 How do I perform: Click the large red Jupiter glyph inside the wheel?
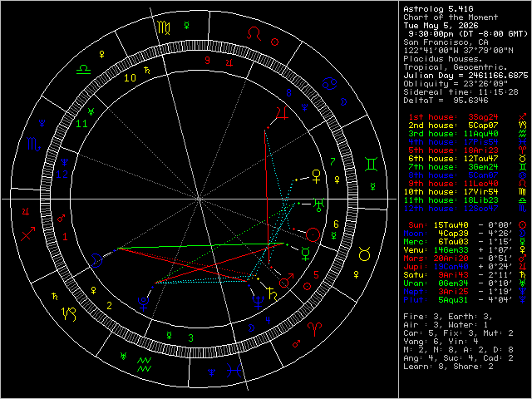pos(282,113)
